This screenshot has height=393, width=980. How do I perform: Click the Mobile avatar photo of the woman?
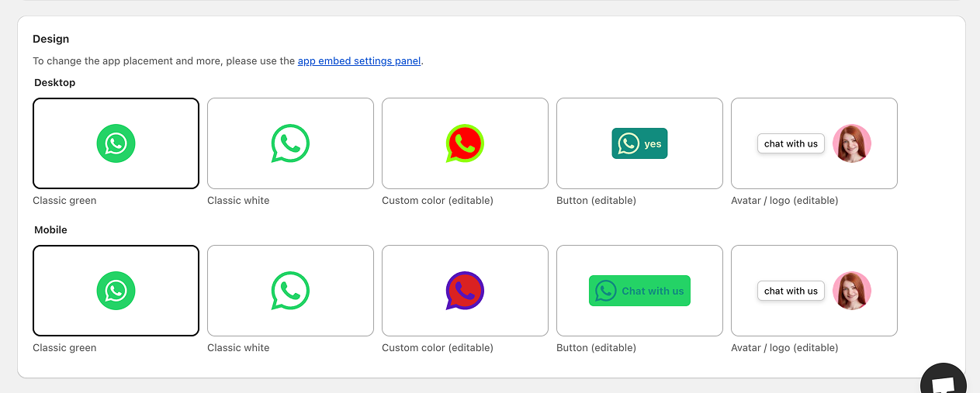(851, 291)
